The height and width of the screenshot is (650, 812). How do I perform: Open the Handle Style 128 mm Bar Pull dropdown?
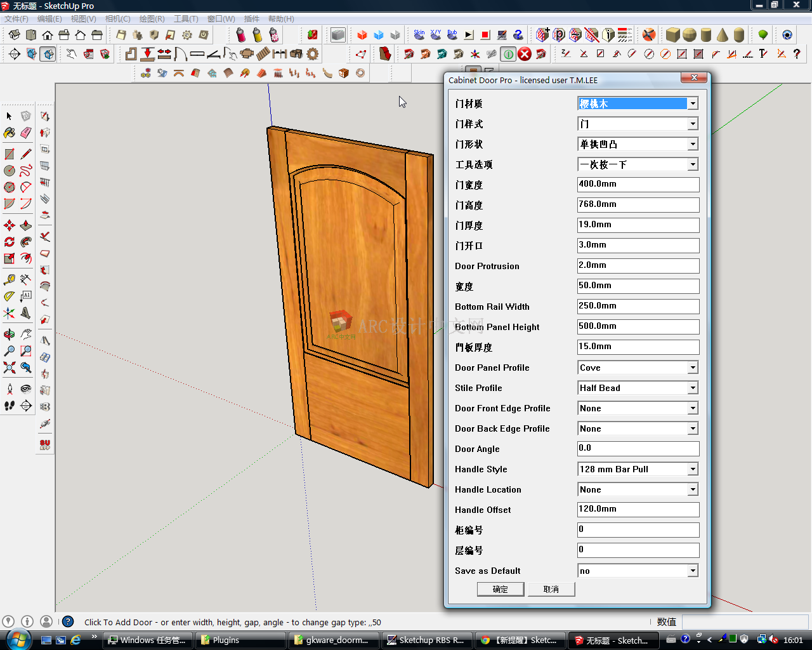[691, 468]
